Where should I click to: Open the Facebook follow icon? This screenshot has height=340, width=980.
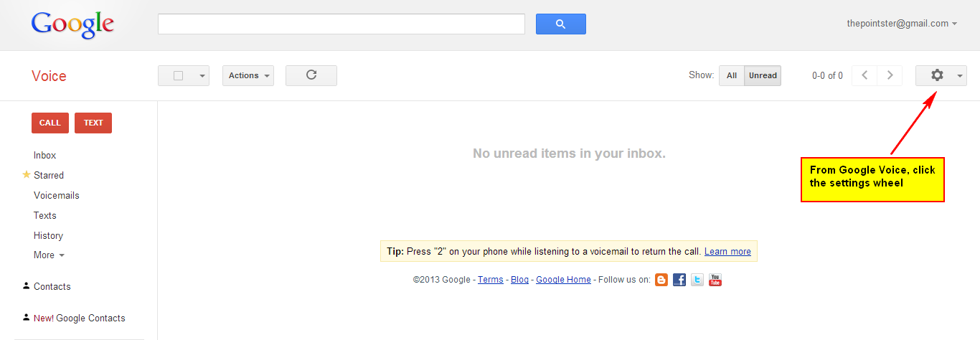pos(679,280)
